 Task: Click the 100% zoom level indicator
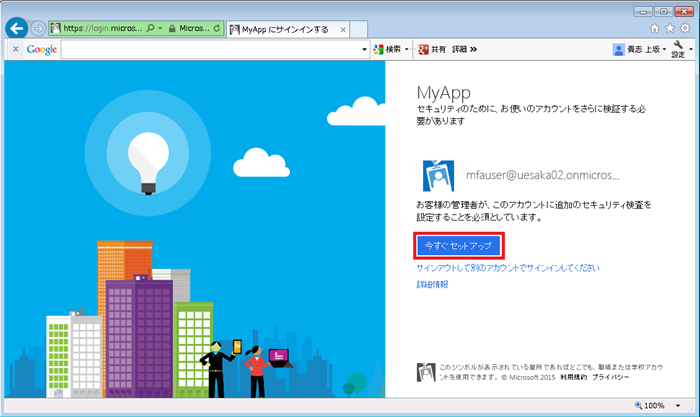(650, 405)
